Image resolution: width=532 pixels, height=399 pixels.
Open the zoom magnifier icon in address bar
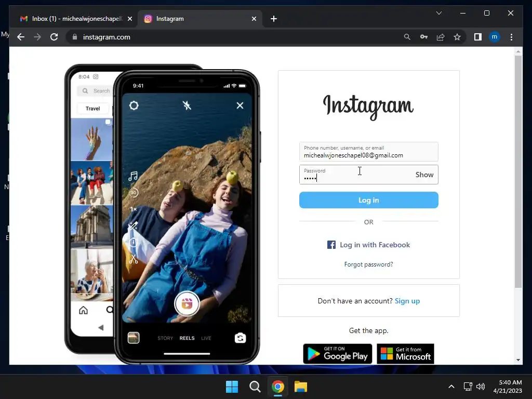pyautogui.click(x=407, y=37)
